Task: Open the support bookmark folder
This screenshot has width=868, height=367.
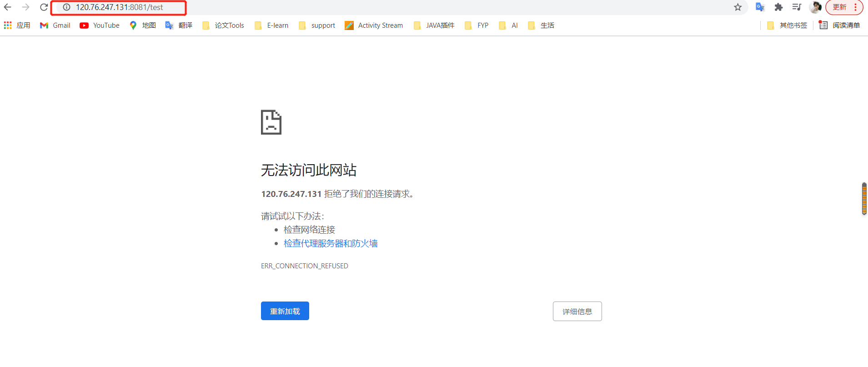Action: (317, 25)
